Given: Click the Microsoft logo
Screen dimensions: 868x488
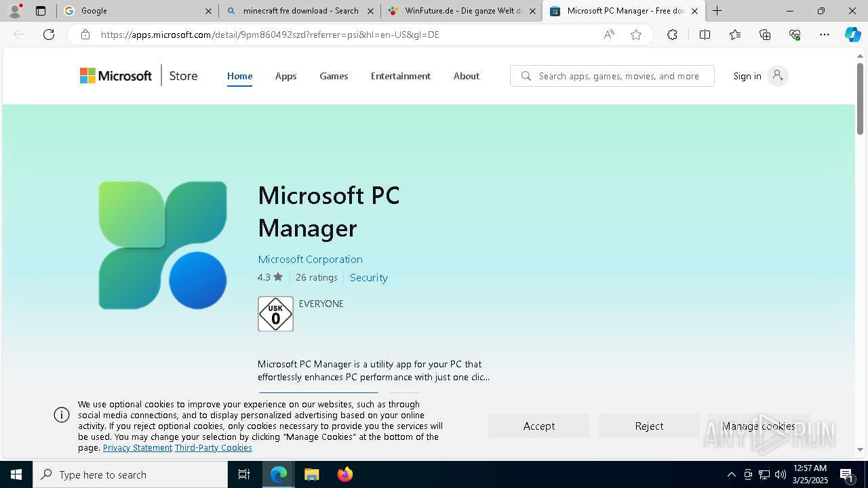Looking at the screenshot, I should click(x=116, y=76).
